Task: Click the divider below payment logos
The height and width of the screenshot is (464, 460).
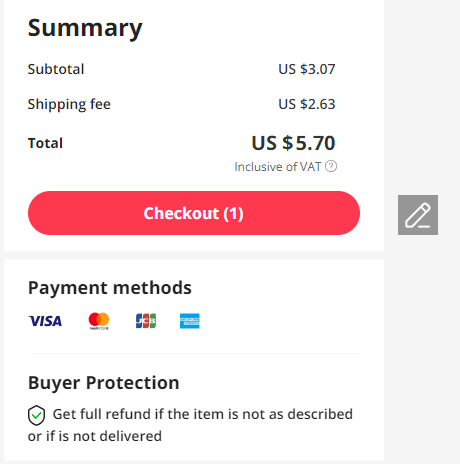Action: pos(194,353)
